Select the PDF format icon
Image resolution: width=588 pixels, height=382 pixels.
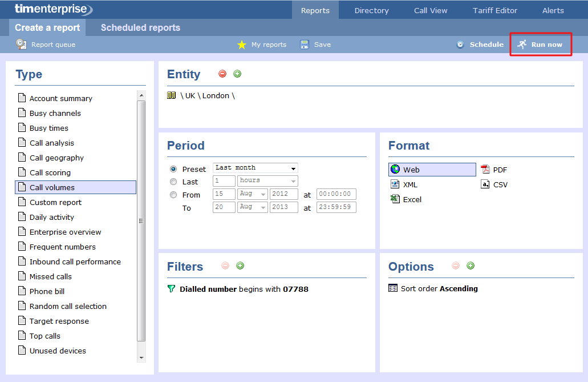click(x=485, y=170)
